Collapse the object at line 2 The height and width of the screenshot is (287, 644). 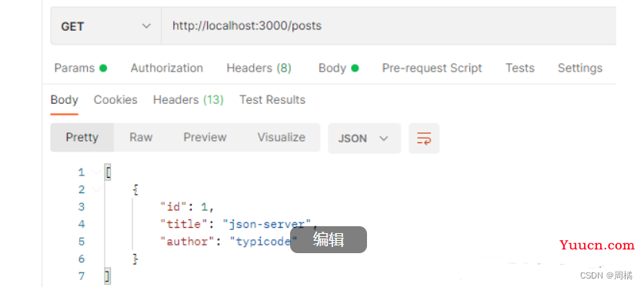[x=96, y=190]
